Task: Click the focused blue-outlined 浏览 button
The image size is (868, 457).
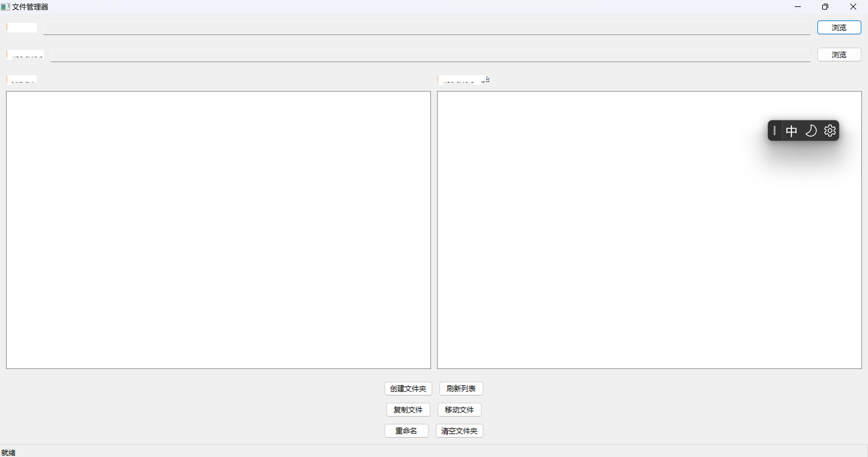Action: [x=839, y=27]
